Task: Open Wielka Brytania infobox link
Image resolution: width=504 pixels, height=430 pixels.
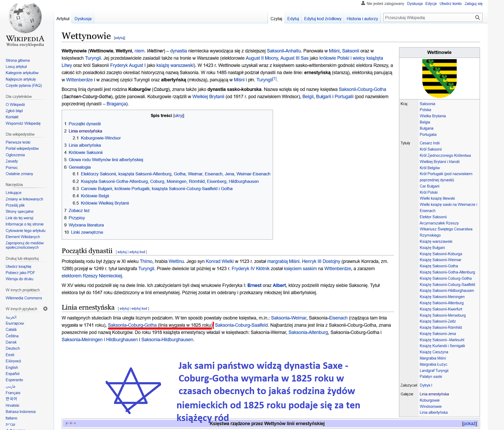Action: [433, 116]
